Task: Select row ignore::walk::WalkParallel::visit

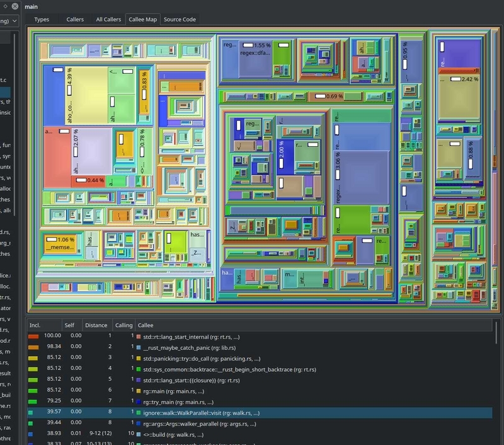Action: (x=260, y=413)
